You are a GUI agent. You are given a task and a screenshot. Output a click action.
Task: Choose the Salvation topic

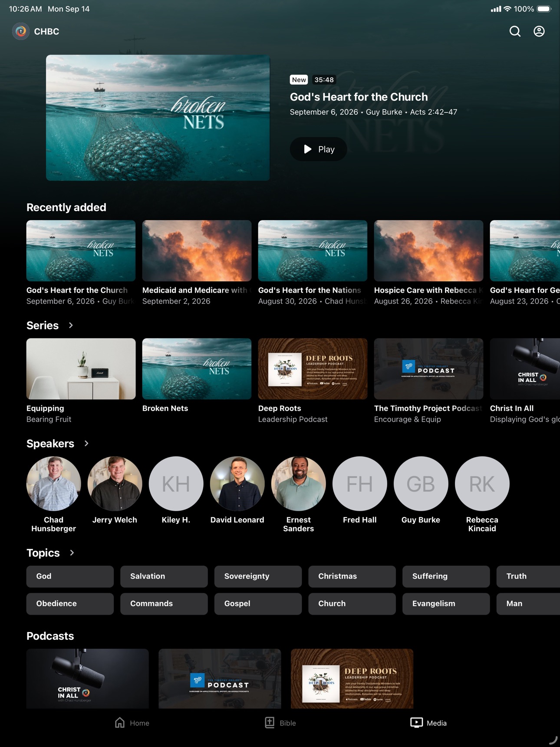click(x=164, y=576)
